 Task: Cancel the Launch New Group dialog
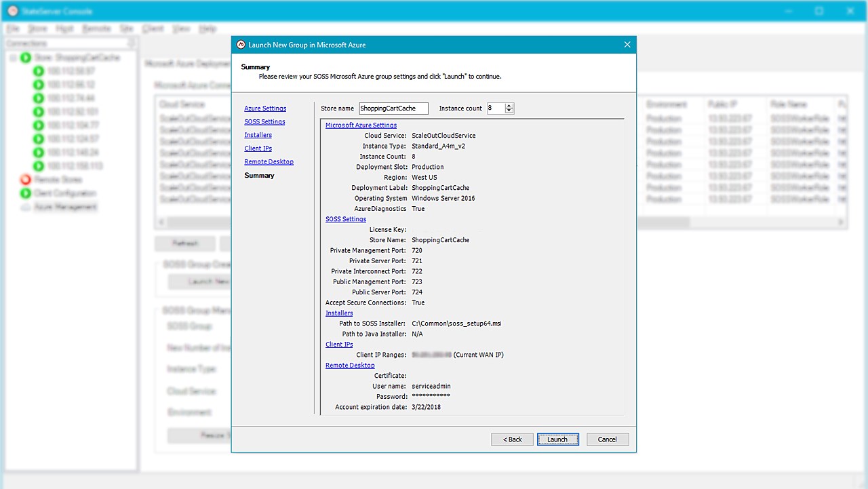click(608, 439)
